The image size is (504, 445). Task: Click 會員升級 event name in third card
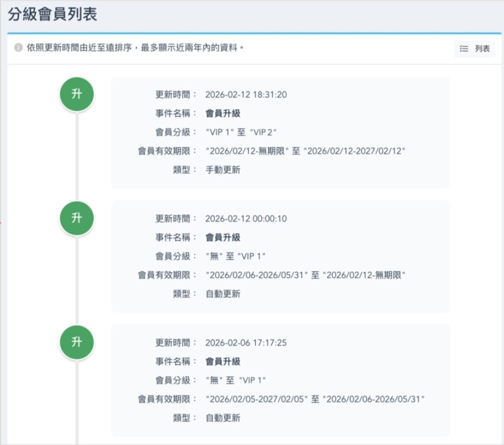click(x=223, y=361)
